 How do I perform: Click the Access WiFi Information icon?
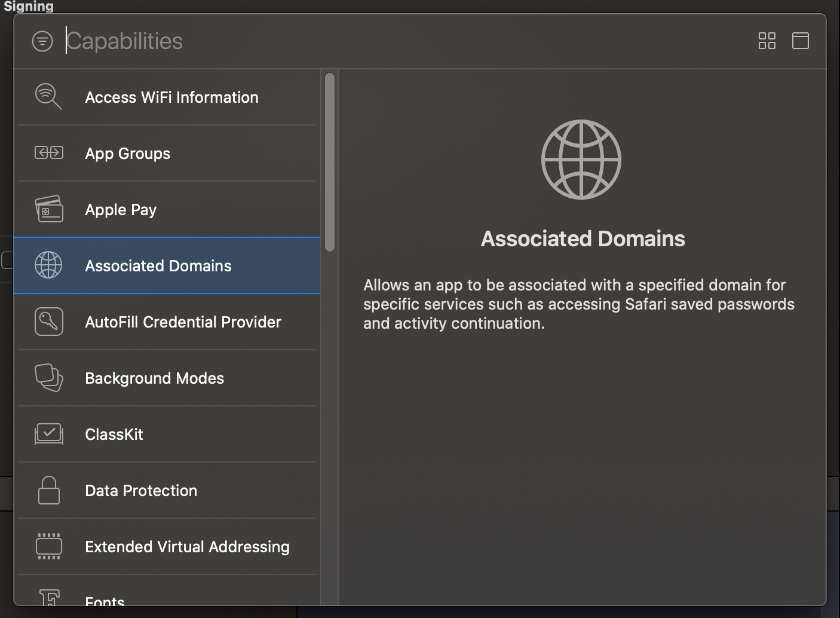click(48, 97)
